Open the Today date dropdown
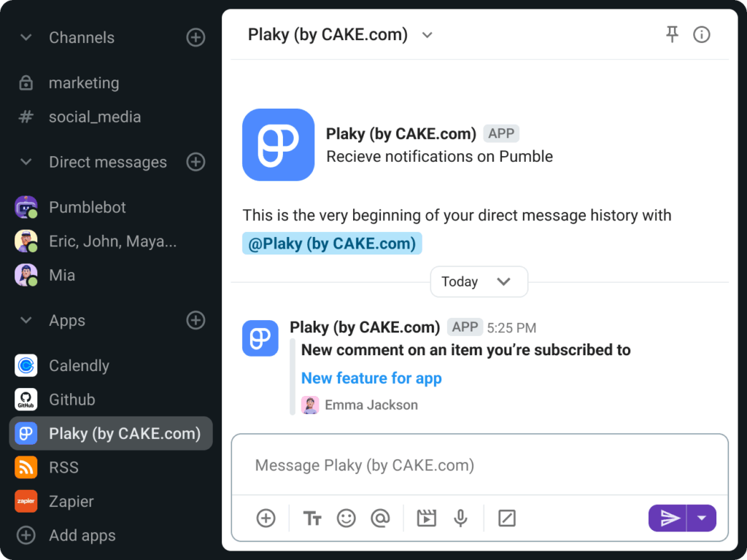This screenshot has height=560, width=747. 479,282
